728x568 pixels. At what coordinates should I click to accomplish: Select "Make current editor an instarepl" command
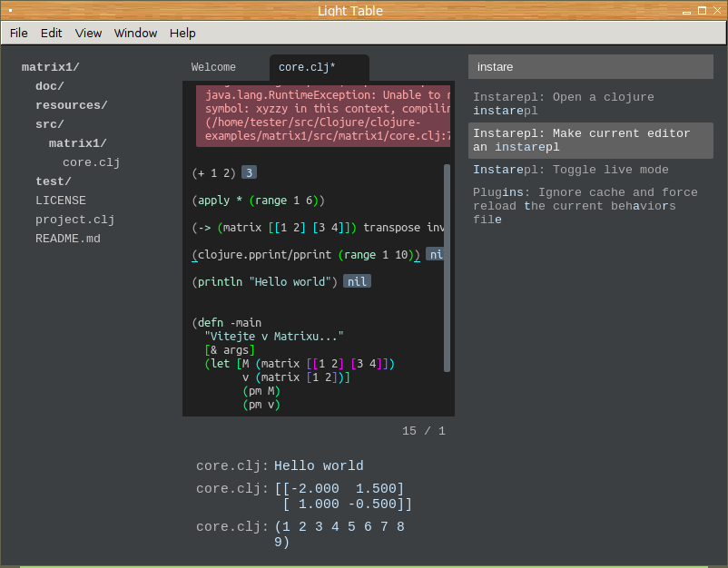581,140
